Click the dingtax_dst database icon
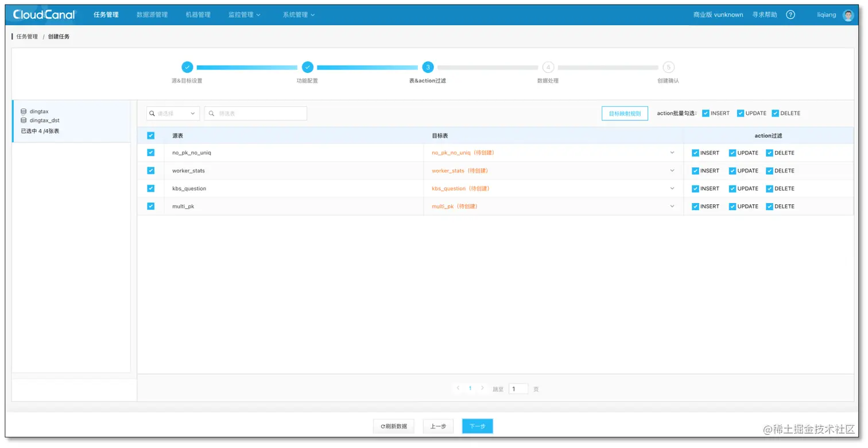 tap(24, 120)
